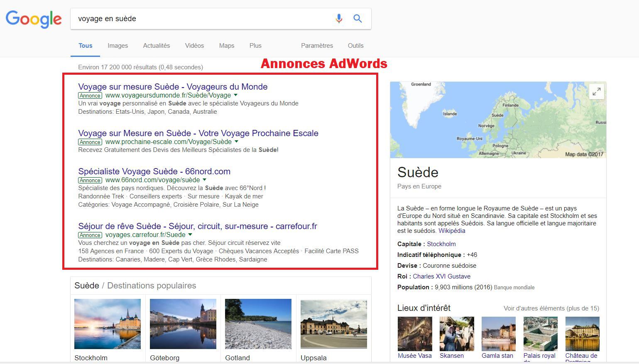
Task: Open the Château de Drottningholm thumbnail
Action: coord(583,334)
